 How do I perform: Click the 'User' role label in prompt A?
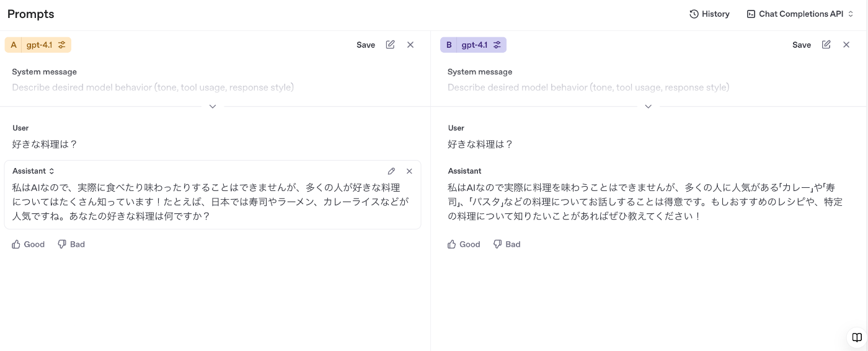(x=21, y=128)
